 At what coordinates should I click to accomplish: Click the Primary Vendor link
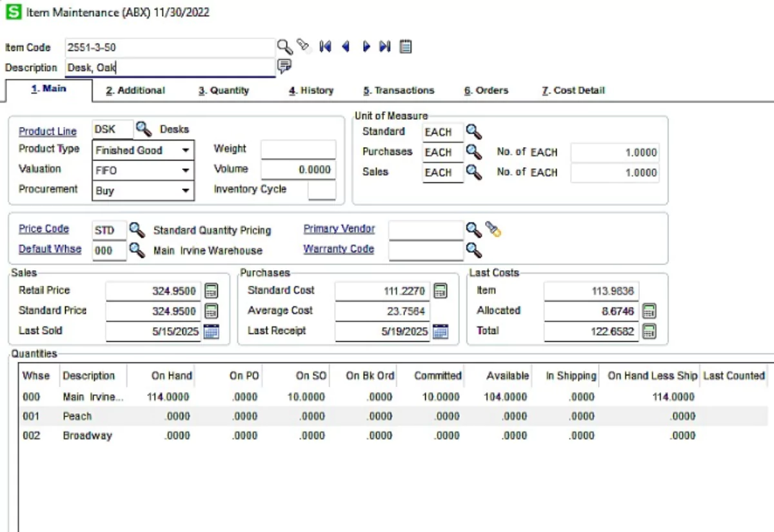tap(339, 229)
